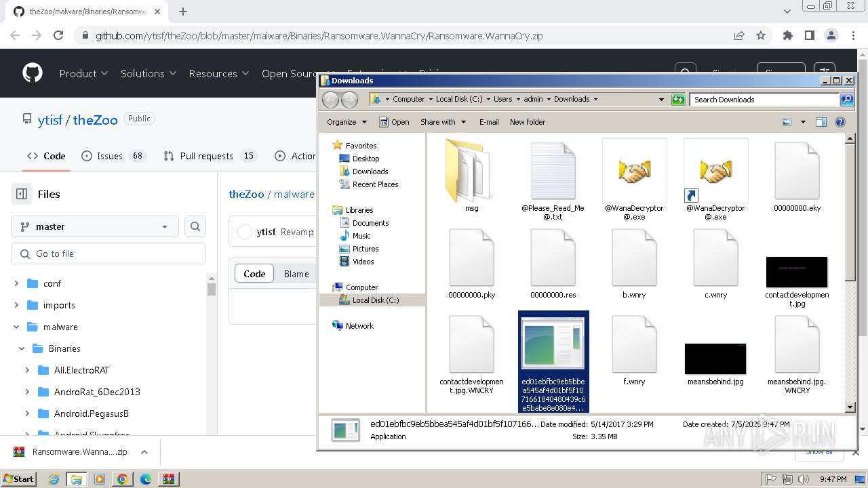Switch to the Blame view
868x488 pixels.
tap(296, 274)
